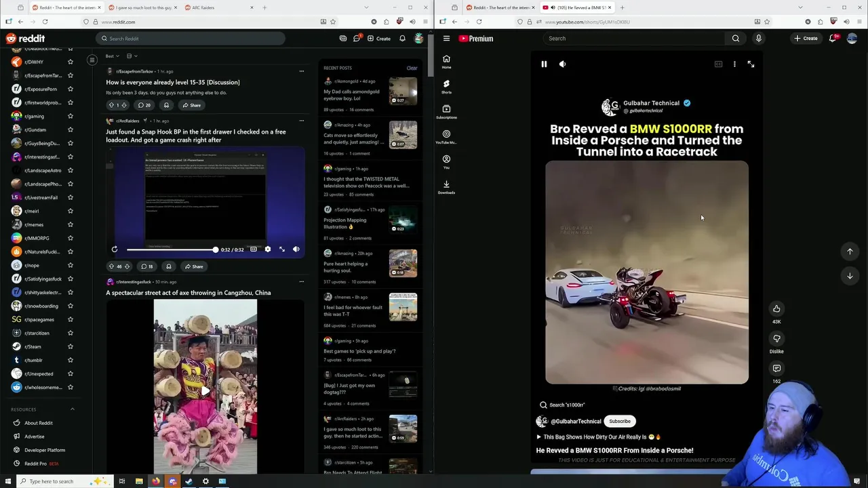Open overflow menu on the ArcRaiders post
Screen dimensions: 868x488
(x=302, y=121)
